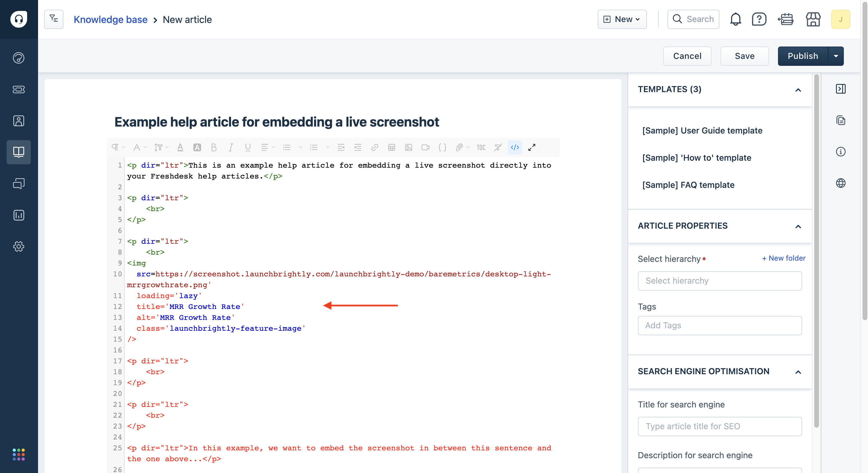
Task: Toggle bold formatting
Action: (214, 147)
